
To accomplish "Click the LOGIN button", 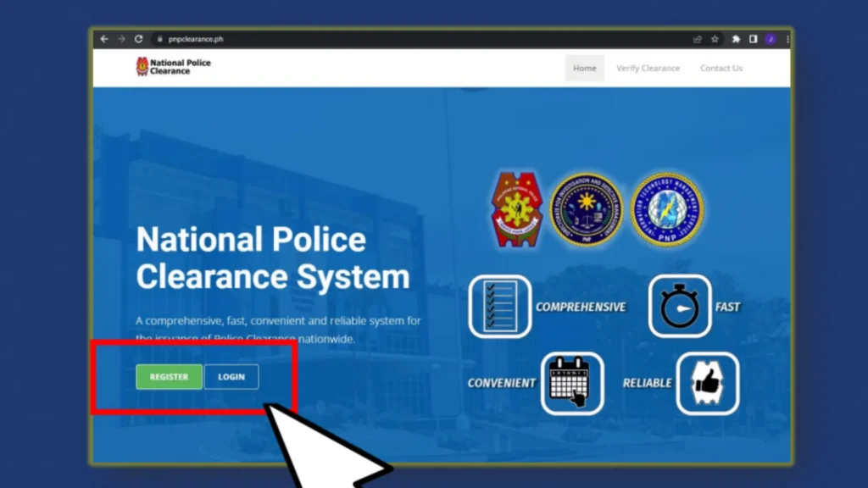I will 231,376.
